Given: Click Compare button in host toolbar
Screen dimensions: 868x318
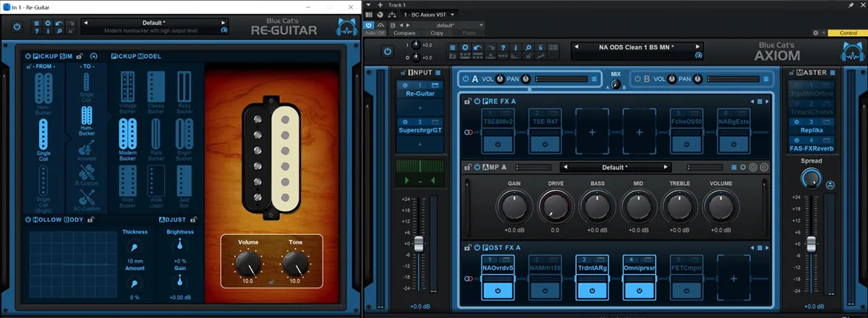Looking at the screenshot, I should click(x=404, y=33).
